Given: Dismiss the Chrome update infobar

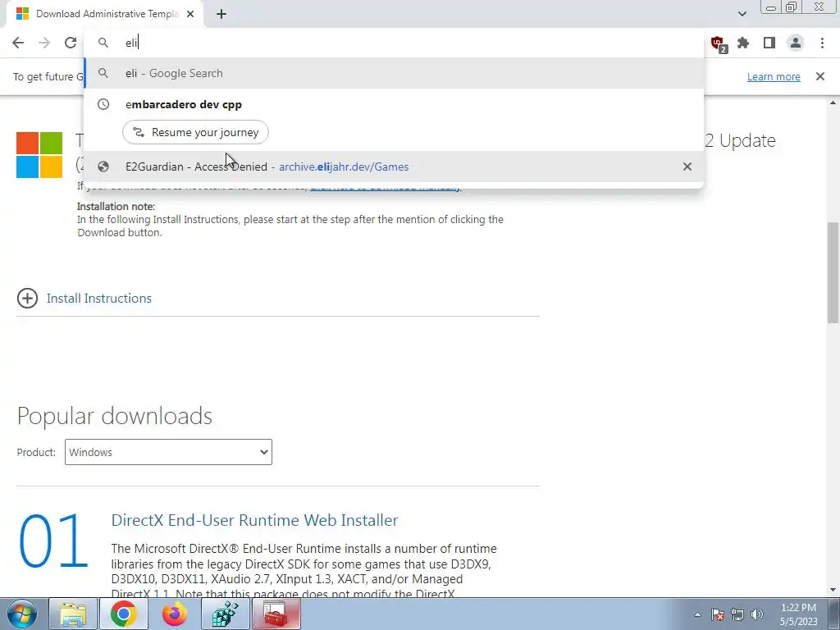Looking at the screenshot, I should [820, 76].
